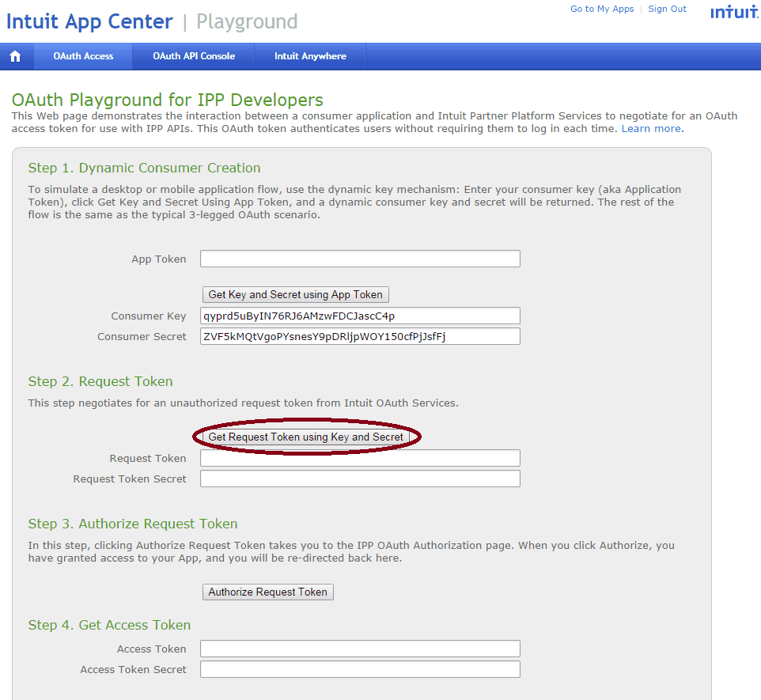Click Get Key and Secret using App Token
Viewport: 761px width, 700px height.
coord(296,295)
